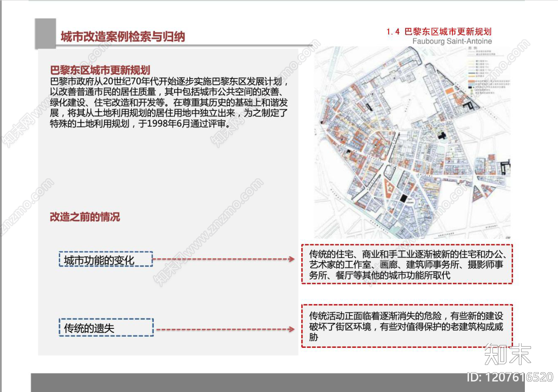Click the orange legend swatch in the map key
Viewport: 558px width, 392px height.
pyautogui.click(x=472, y=81)
